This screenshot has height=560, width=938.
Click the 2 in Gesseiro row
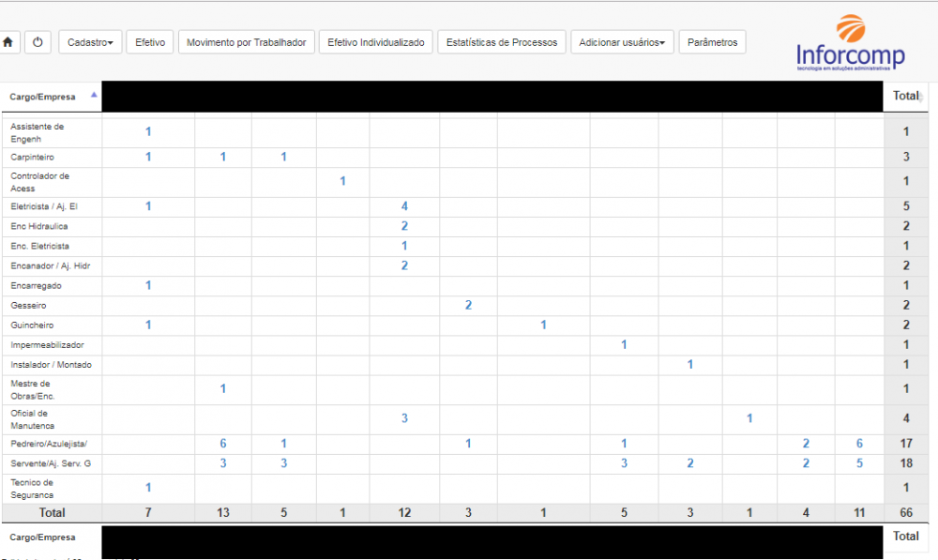(x=468, y=306)
